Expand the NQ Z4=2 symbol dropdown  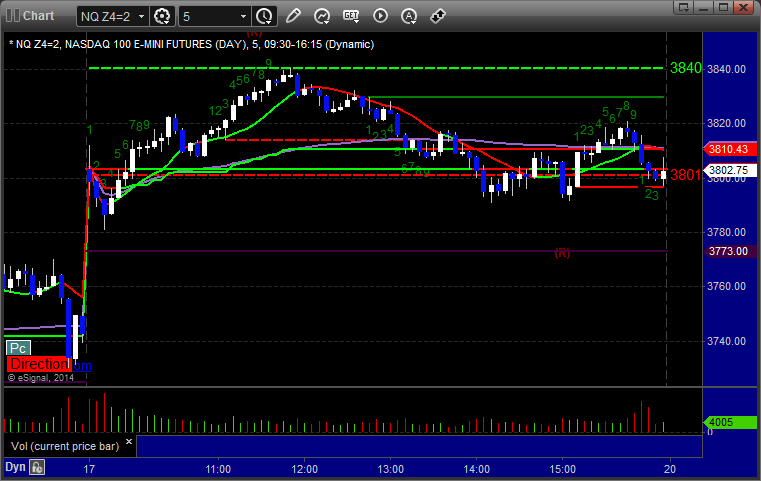(x=141, y=17)
